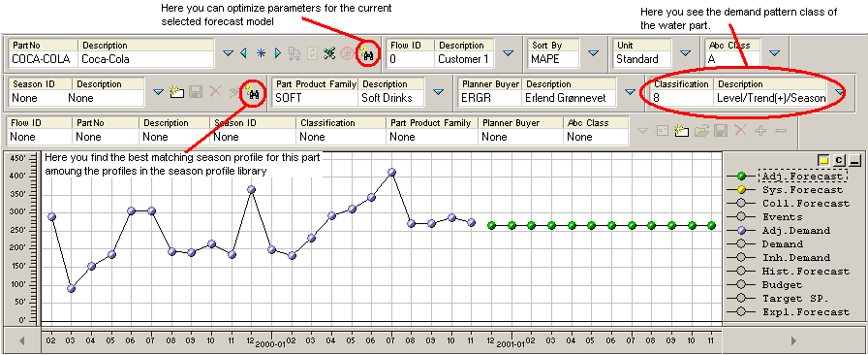Click the 2000-07 peak demand point
868x355 pixels.
391,173
